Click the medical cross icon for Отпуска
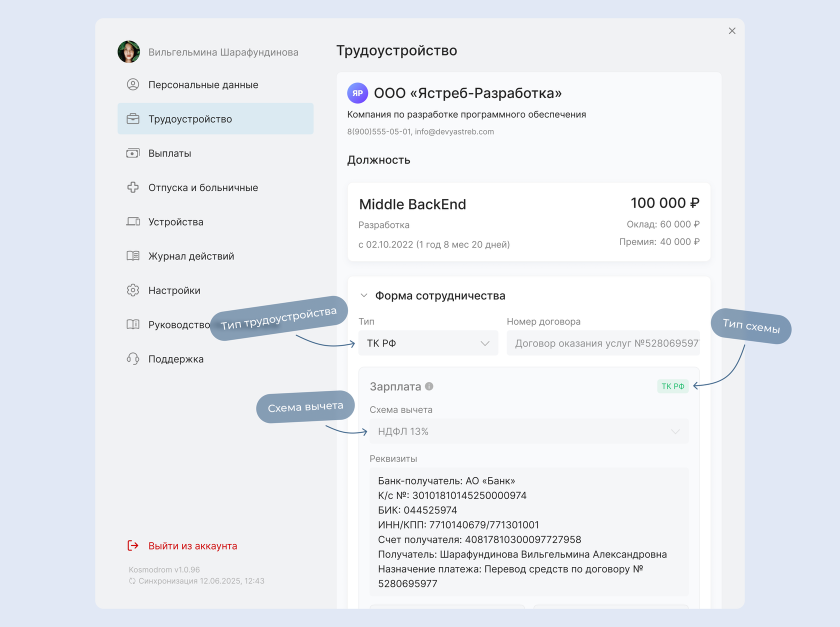The width and height of the screenshot is (840, 627). 133,187
